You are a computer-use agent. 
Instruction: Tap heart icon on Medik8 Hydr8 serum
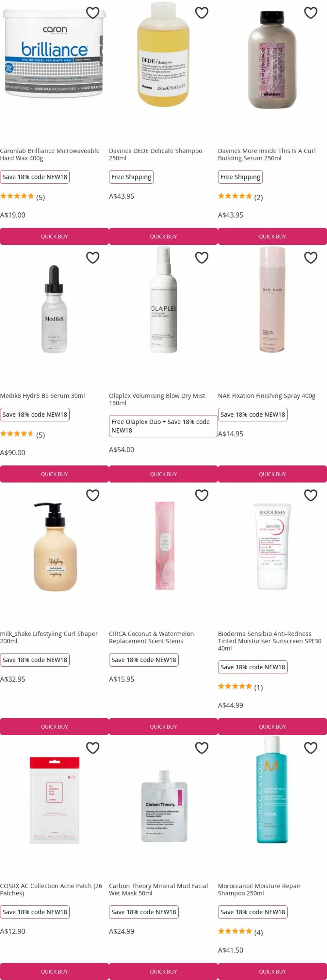[93, 257]
